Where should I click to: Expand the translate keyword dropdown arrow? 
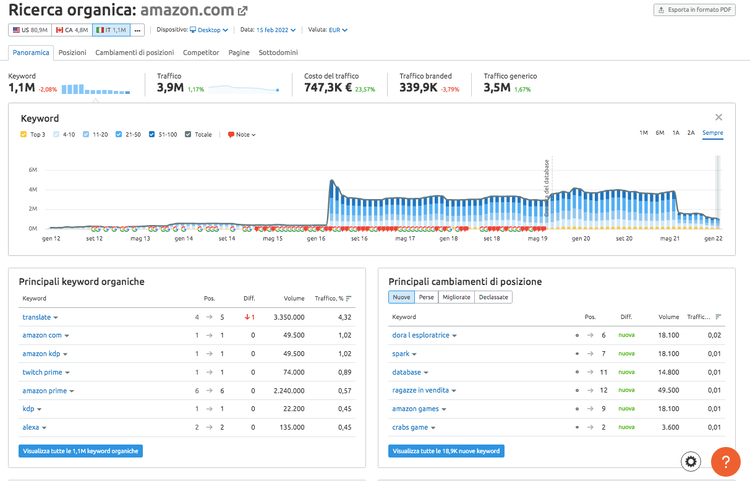(55, 318)
